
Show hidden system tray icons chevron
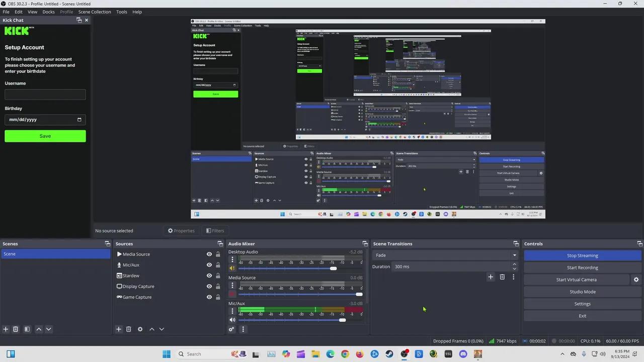(x=562, y=354)
